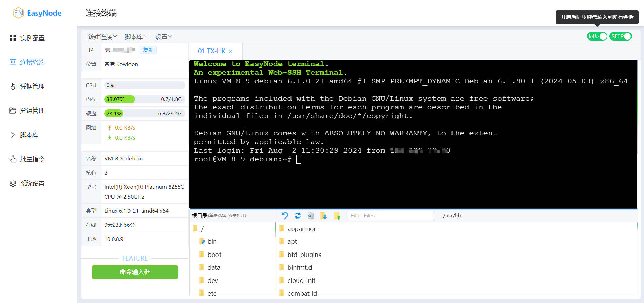
Task: Click the download speed arrow icon
Action: tap(110, 138)
